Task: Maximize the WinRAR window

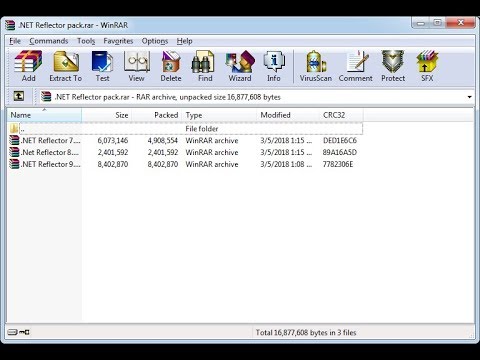Action: tap(438, 23)
